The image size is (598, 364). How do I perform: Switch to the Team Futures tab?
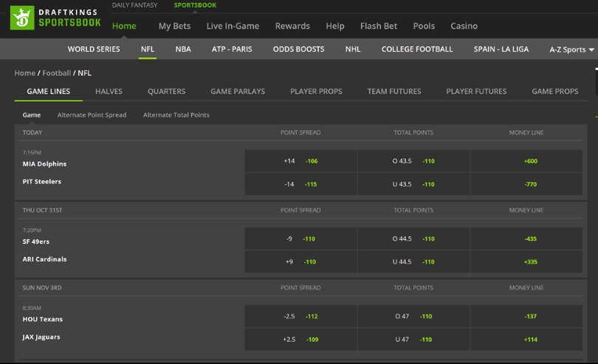pos(394,92)
